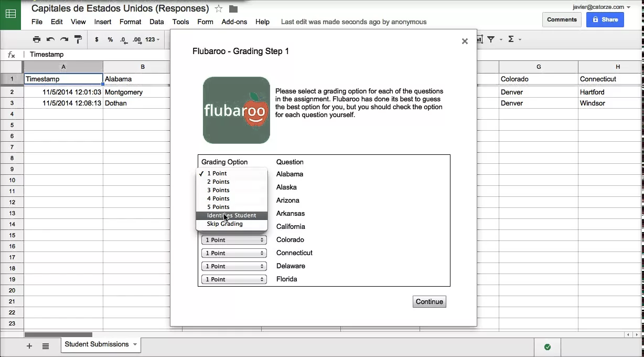Open the Edit menu
The image size is (644, 357).
57,22
